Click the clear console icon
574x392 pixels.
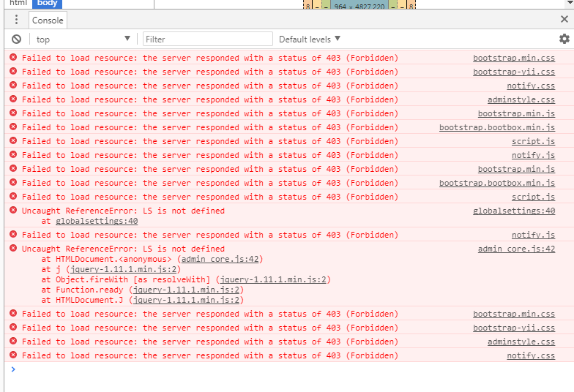[16, 39]
